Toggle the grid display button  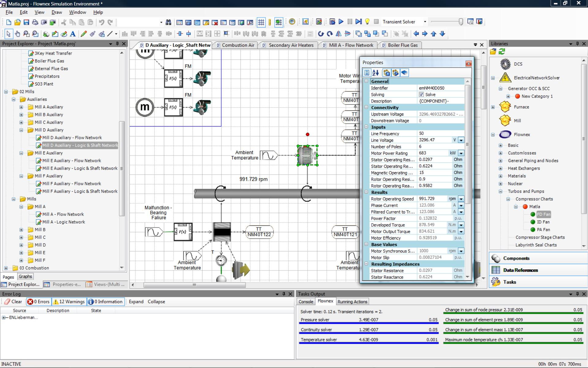(x=261, y=22)
